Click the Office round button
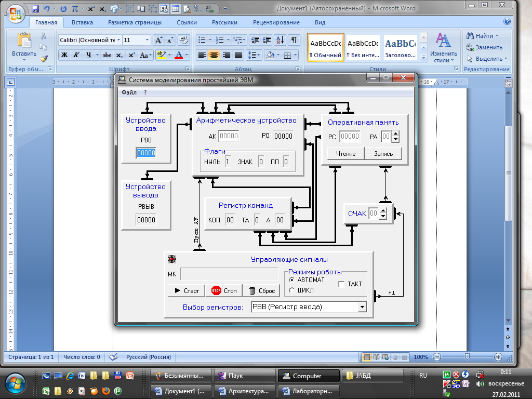532x399 pixels. point(15,14)
